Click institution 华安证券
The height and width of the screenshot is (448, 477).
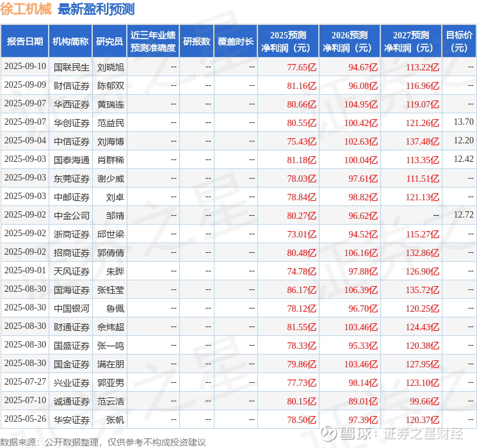tap(72, 420)
